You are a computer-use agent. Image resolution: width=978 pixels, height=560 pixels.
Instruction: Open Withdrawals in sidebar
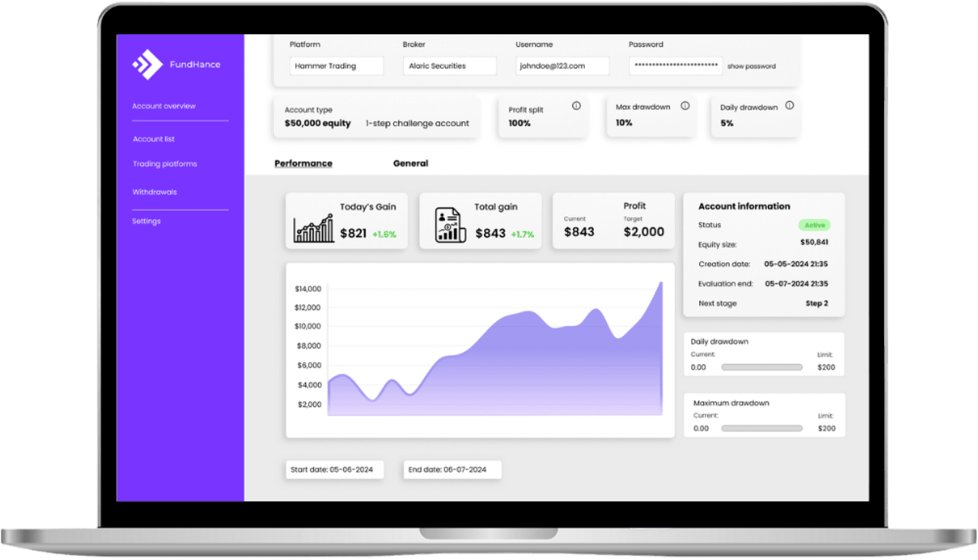(155, 192)
